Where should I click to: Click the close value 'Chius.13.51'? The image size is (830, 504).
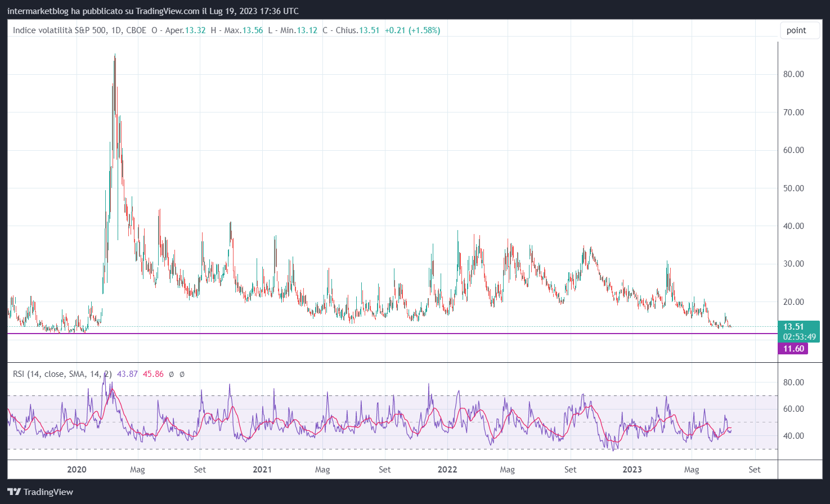tap(357, 30)
